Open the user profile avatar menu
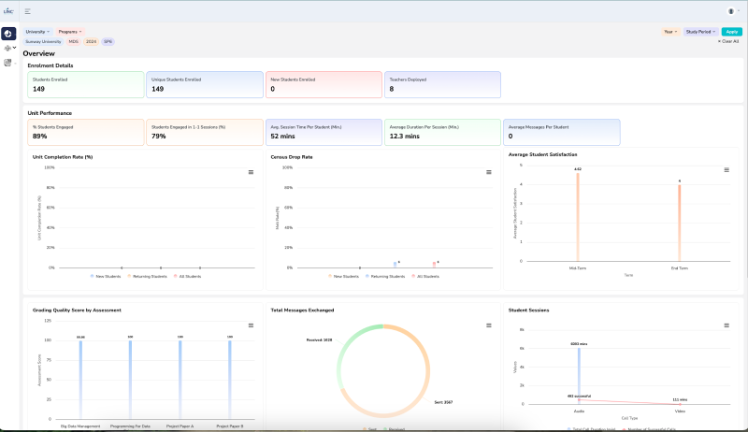 coord(731,11)
